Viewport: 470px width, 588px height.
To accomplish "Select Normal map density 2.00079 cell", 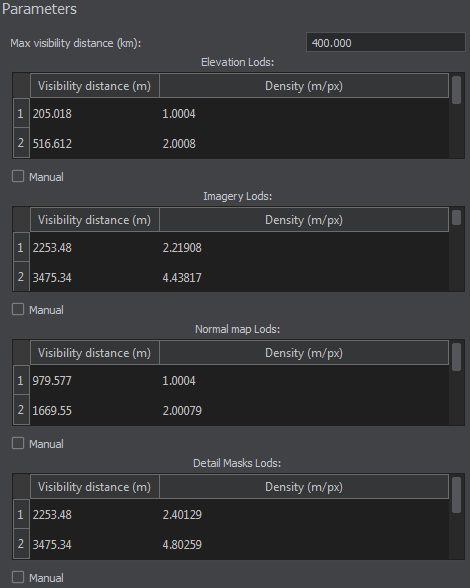I will click(304, 410).
